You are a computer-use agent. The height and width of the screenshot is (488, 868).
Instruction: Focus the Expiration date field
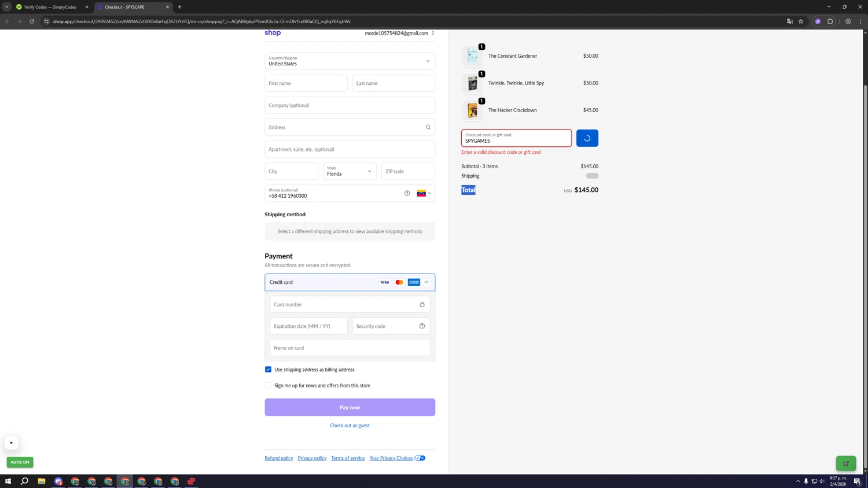click(308, 326)
